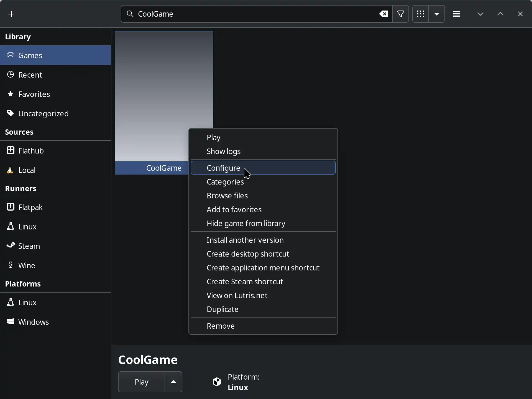
Task: Select Flathub source in sidebar
Action: [x=31, y=151]
